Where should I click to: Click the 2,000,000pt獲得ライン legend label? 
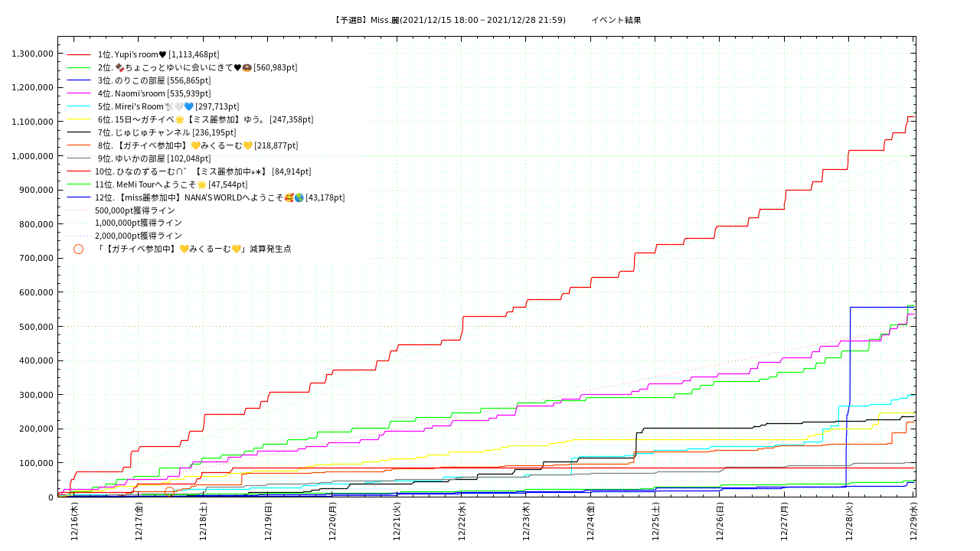pyautogui.click(x=139, y=236)
